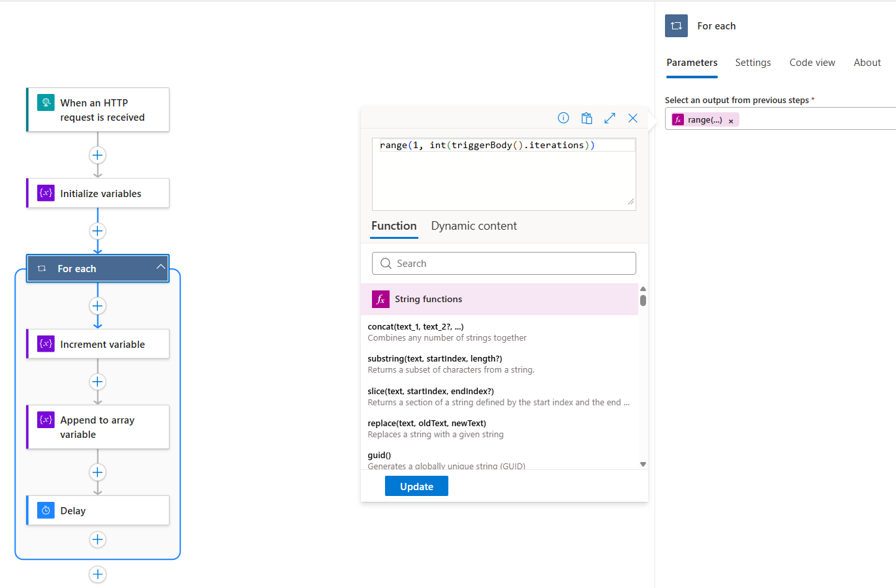Select the Append to array variable action
The height and width of the screenshot is (588, 896).
point(98,427)
